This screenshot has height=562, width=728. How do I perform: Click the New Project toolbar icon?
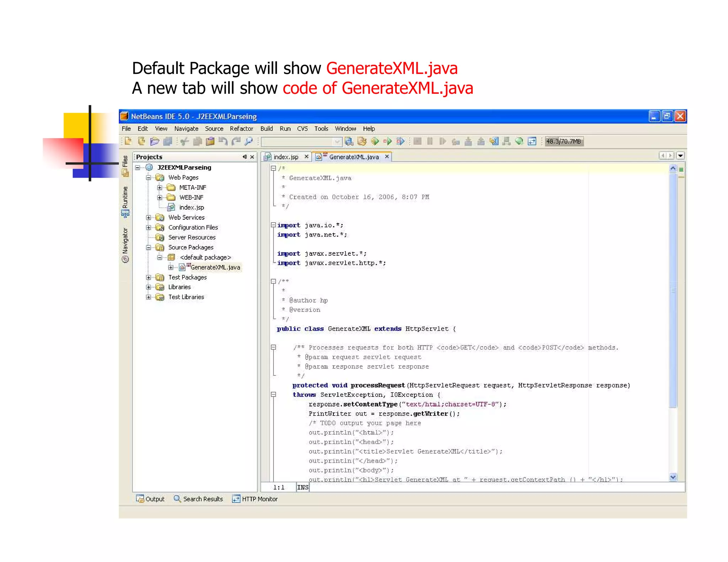(141, 141)
